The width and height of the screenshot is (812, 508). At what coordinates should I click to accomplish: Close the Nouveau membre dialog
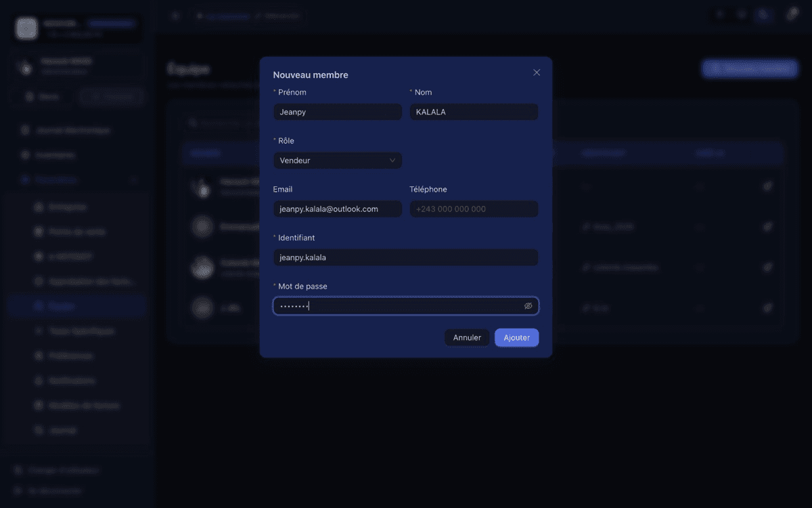click(x=537, y=72)
